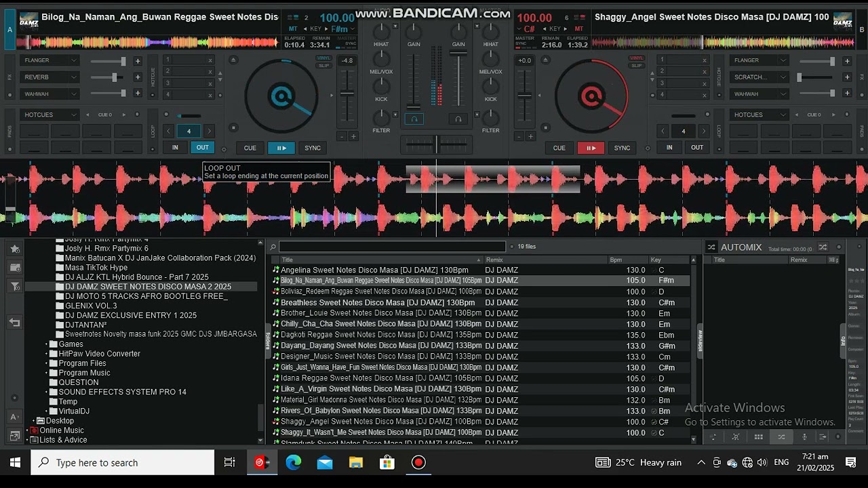Nudge the right deck pitch up with plus button
The image size is (868, 488).
coord(530,136)
